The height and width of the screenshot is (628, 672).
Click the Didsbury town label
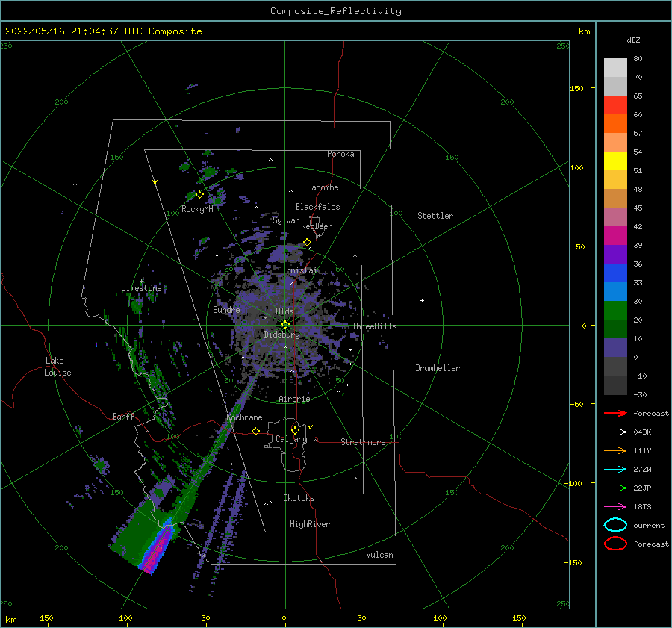pyautogui.click(x=281, y=335)
